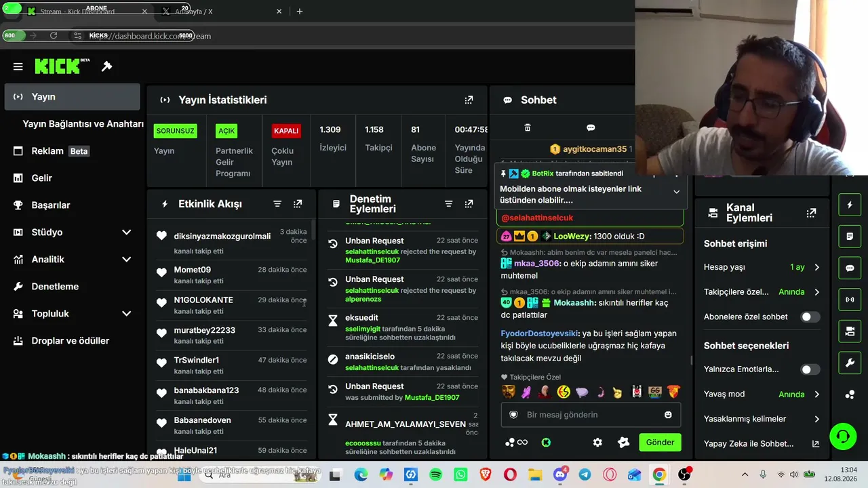Reload the dashboard page
The width and height of the screenshot is (868, 488).
click(54, 36)
